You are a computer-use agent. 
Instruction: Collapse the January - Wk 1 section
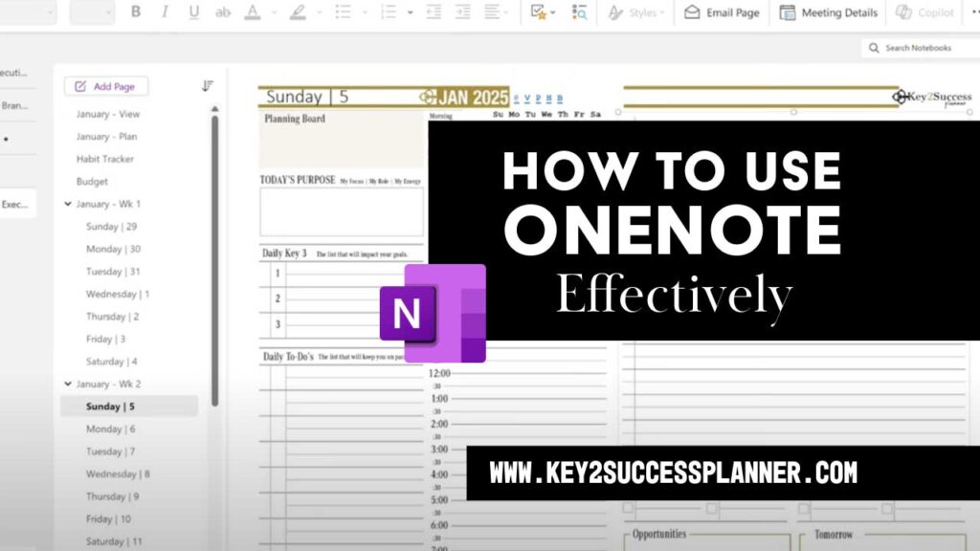coord(67,204)
